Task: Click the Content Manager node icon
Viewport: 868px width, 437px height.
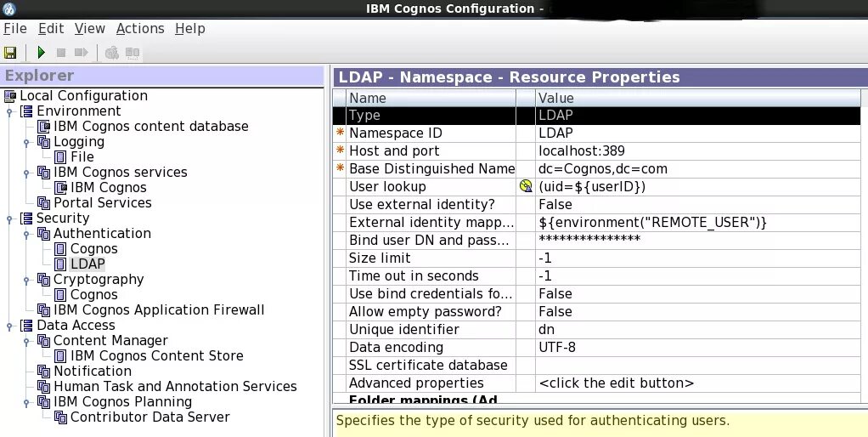Action: pos(43,341)
